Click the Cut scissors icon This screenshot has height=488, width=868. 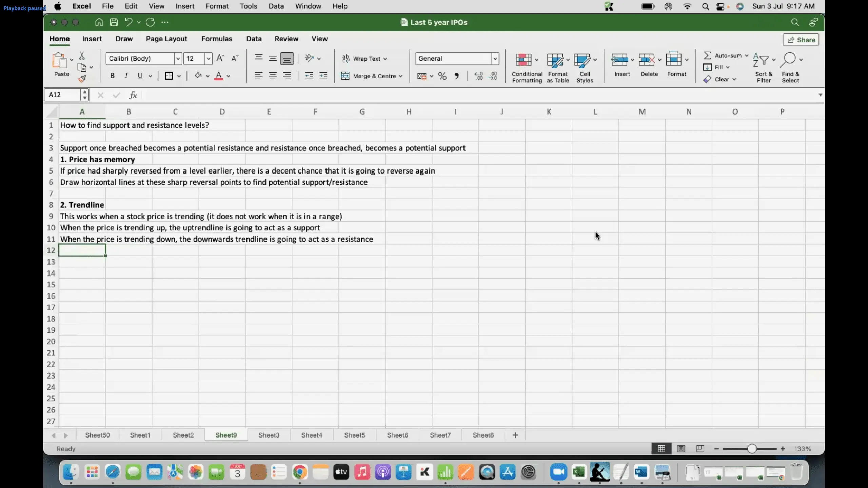click(x=82, y=56)
